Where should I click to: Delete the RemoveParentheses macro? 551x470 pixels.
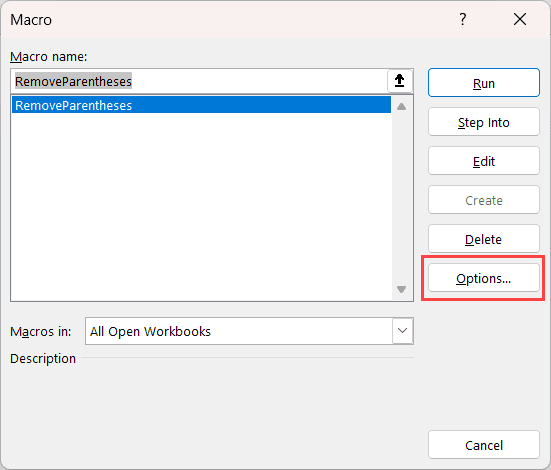point(484,239)
